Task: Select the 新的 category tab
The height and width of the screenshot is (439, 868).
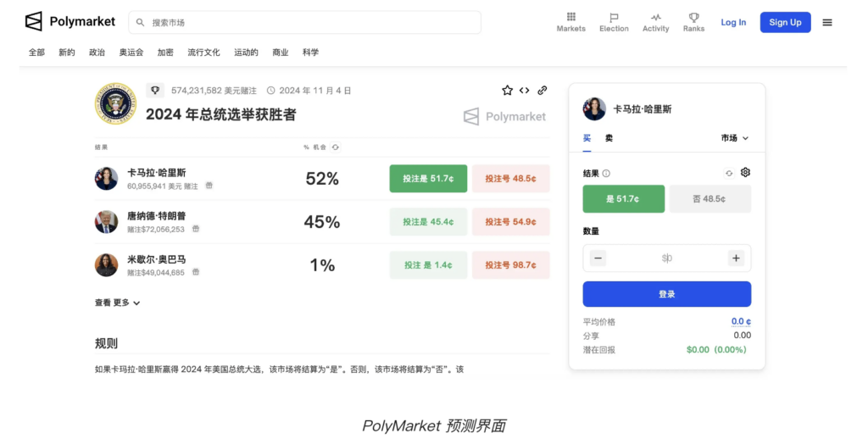Action: [66, 53]
